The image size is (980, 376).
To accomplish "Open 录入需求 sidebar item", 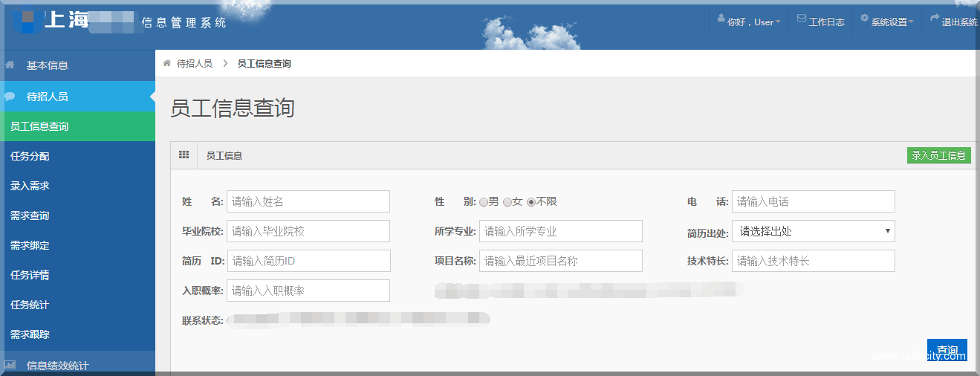I will pos(77,186).
